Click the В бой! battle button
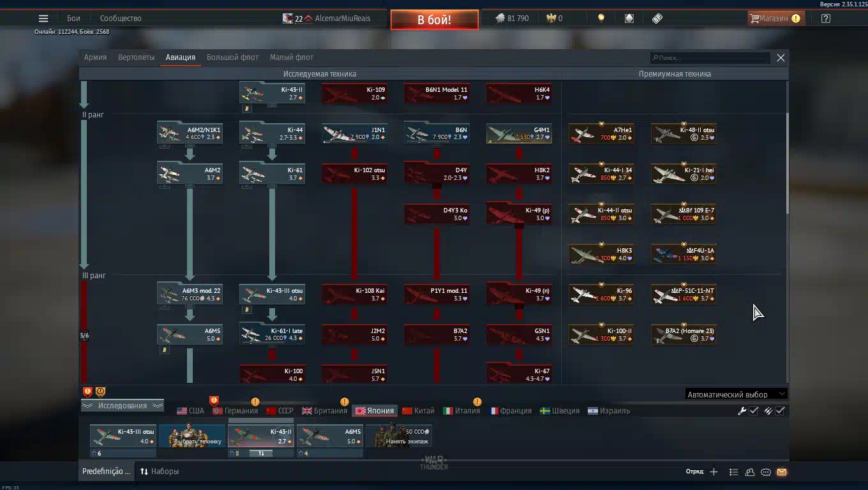 [434, 20]
